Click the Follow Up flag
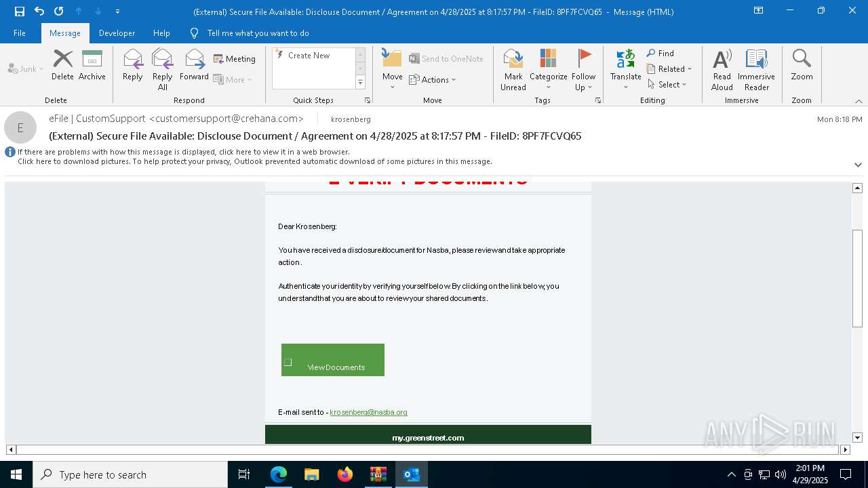Screen dimensions: 868x488 tap(583, 70)
